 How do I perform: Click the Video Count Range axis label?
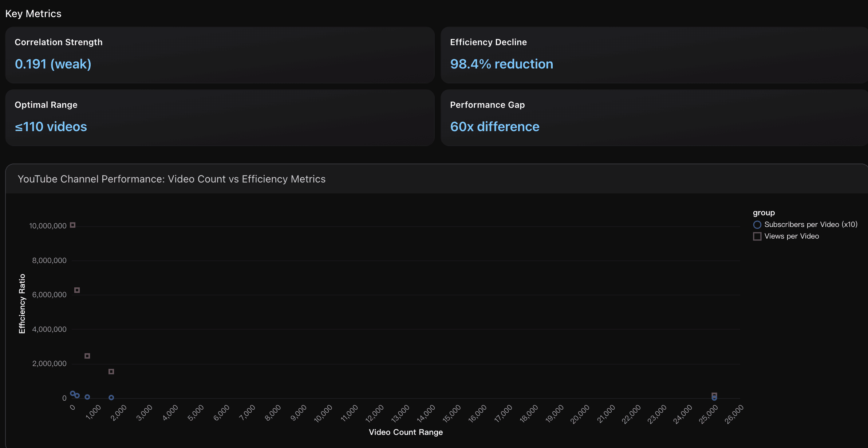click(x=405, y=432)
